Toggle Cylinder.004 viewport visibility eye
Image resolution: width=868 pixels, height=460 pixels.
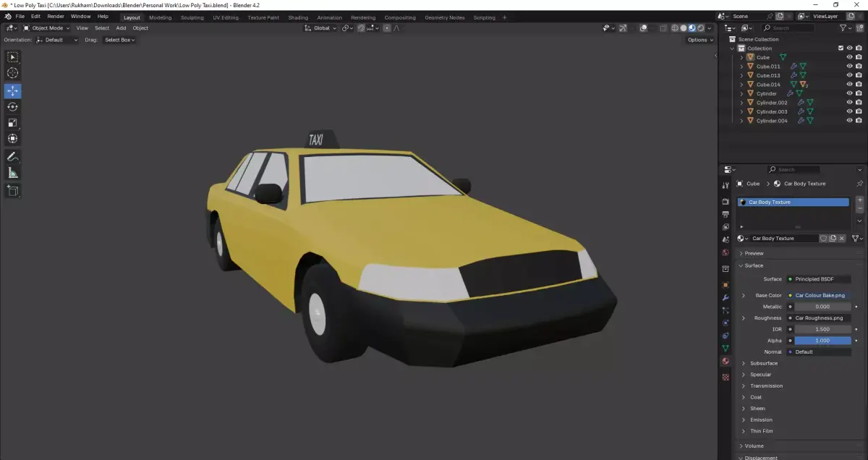tap(850, 121)
